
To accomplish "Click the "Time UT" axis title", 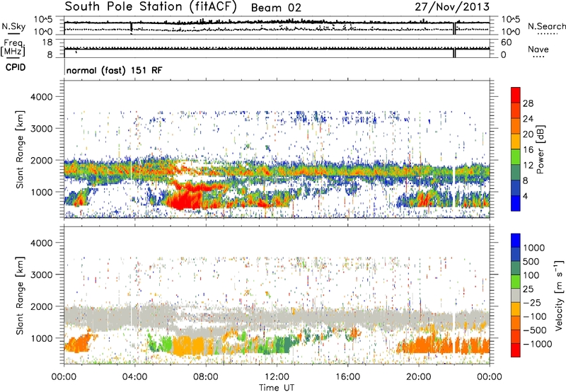I will [x=277, y=388].
